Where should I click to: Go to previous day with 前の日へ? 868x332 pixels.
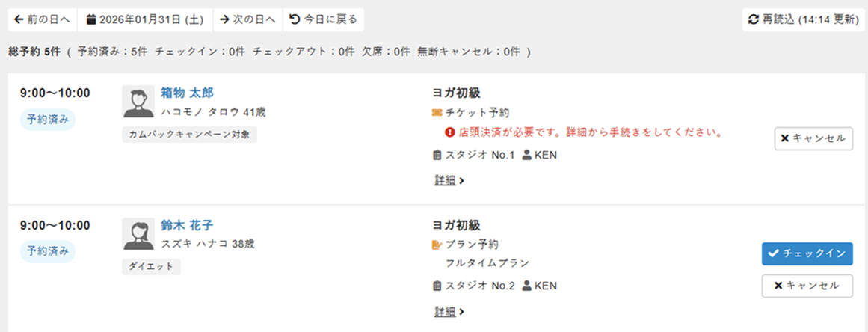[42, 19]
